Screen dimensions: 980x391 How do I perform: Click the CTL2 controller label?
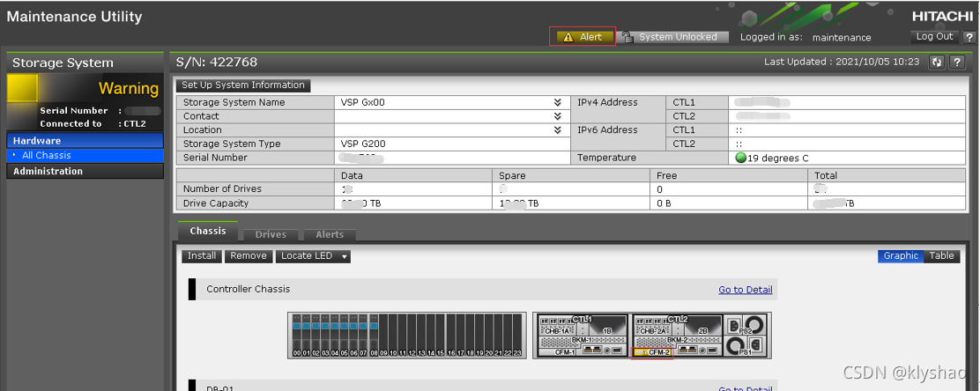coord(678,319)
